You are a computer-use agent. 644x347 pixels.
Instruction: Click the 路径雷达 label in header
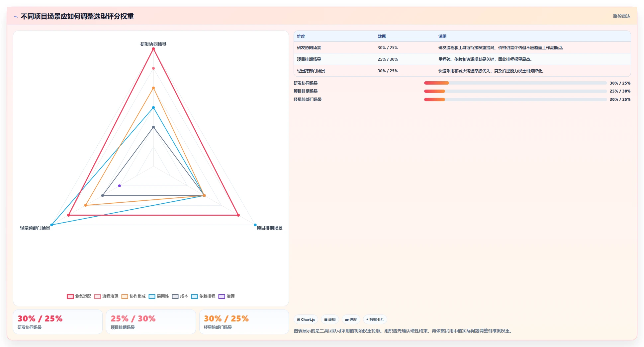click(x=621, y=16)
